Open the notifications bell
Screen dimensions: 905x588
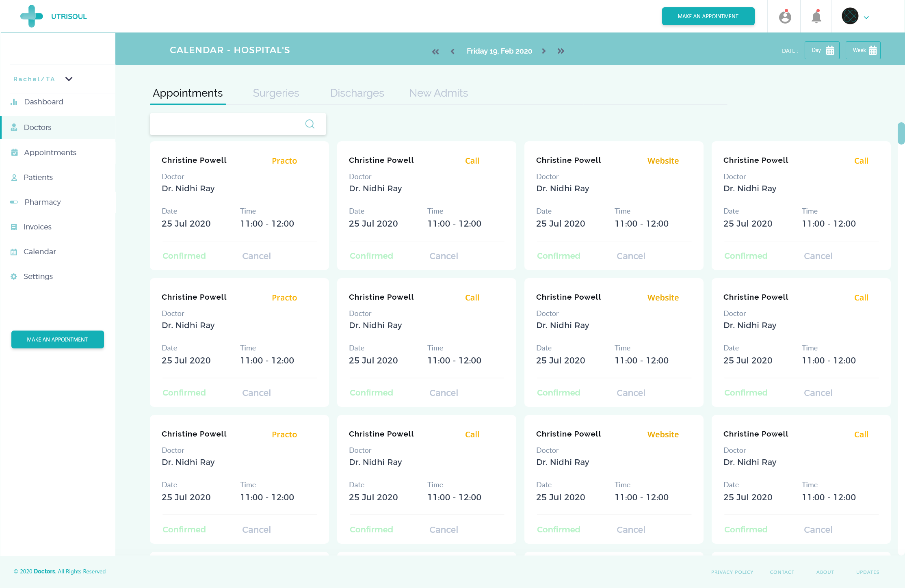816,17
